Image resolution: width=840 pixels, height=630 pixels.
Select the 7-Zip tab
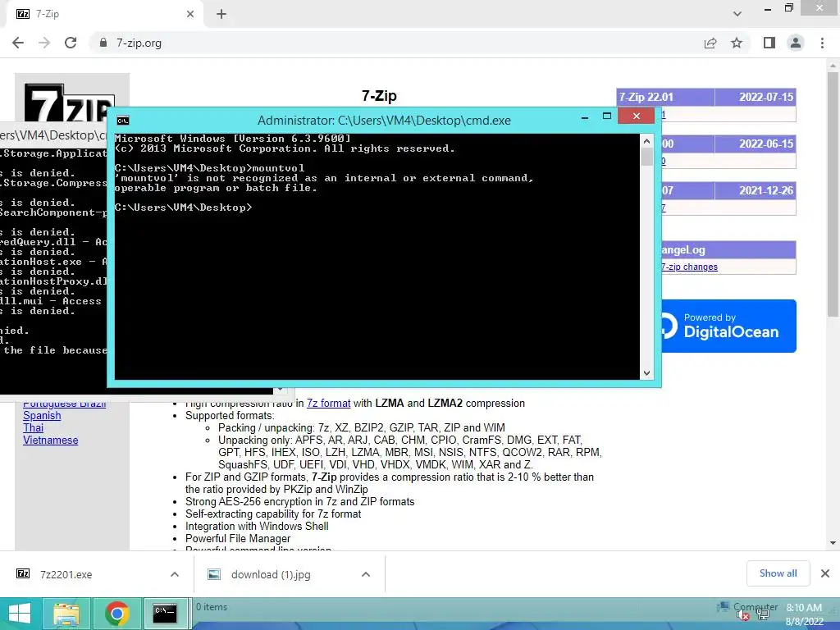pos(104,14)
